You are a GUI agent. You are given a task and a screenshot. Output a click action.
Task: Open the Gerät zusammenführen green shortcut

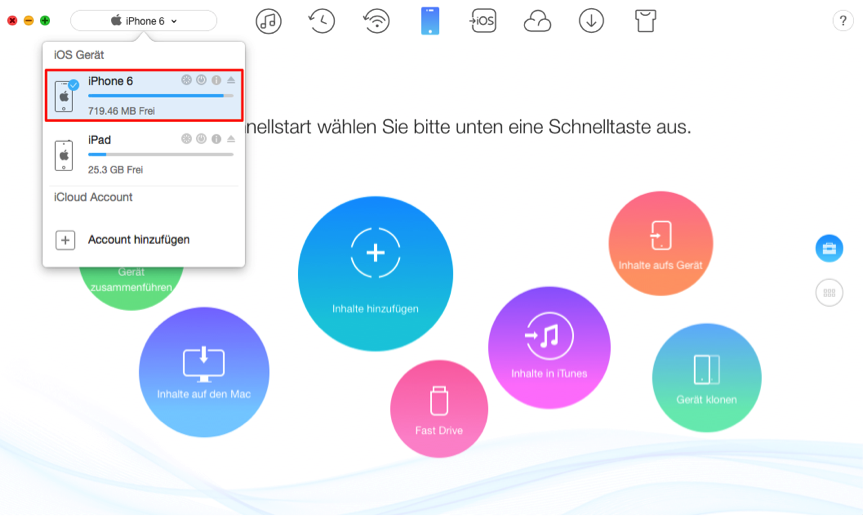tap(131, 287)
